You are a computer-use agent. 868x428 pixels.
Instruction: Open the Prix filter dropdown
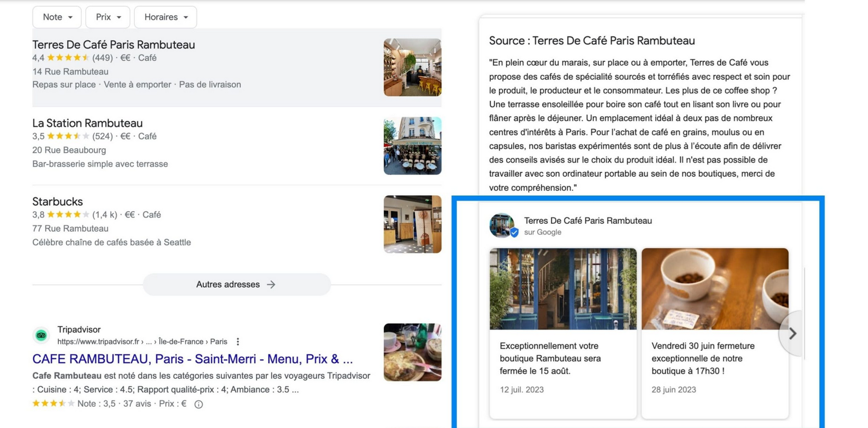point(108,17)
